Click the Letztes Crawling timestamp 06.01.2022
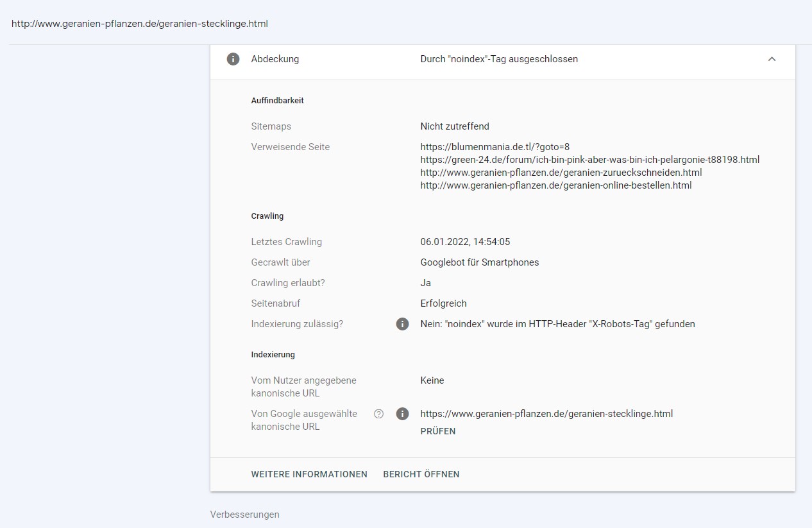Image resolution: width=812 pixels, height=528 pixels. (x=465, y=242)
